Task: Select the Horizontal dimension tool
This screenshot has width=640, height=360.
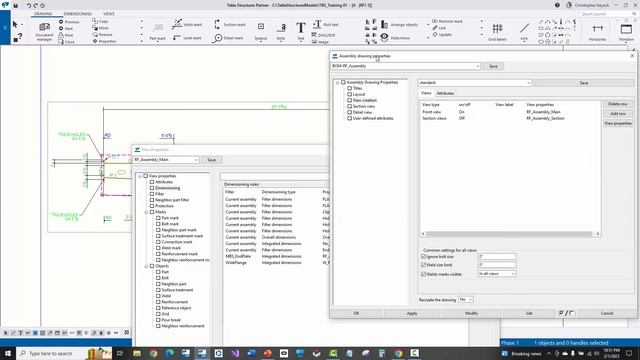Action: click(x=597, y=31)
